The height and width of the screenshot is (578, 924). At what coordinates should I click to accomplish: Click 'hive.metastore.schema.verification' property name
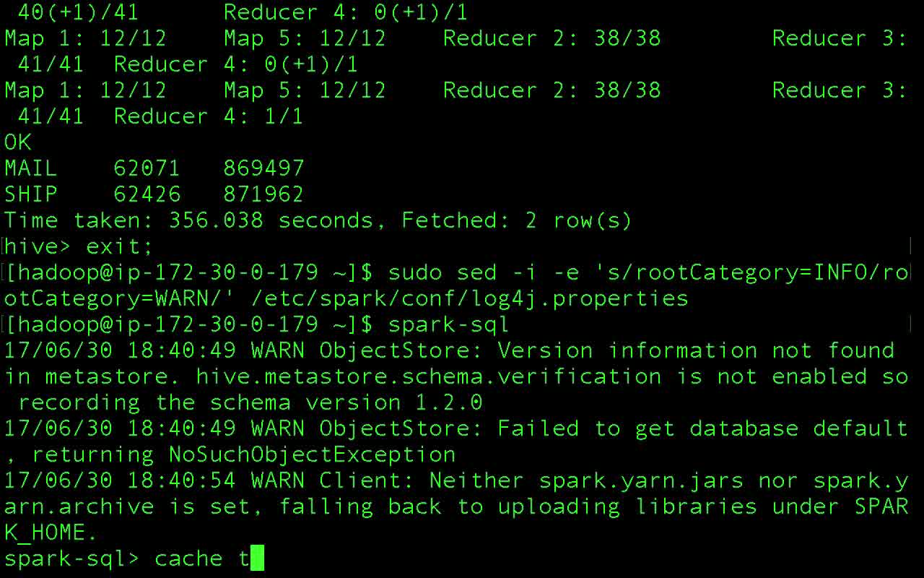(x=428, y=376)
